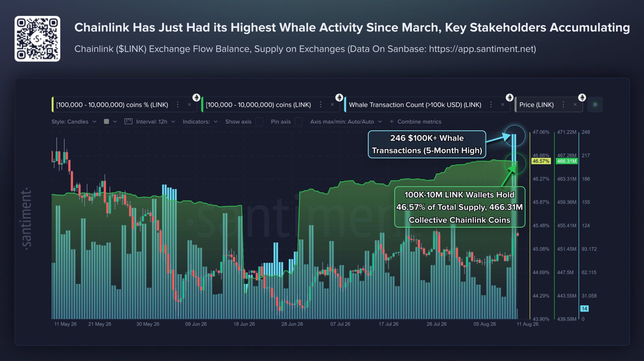The width and height of the screenshot is (644, 361).
Task: Click the 11 May 26 date label
Action: coord(65,324)
